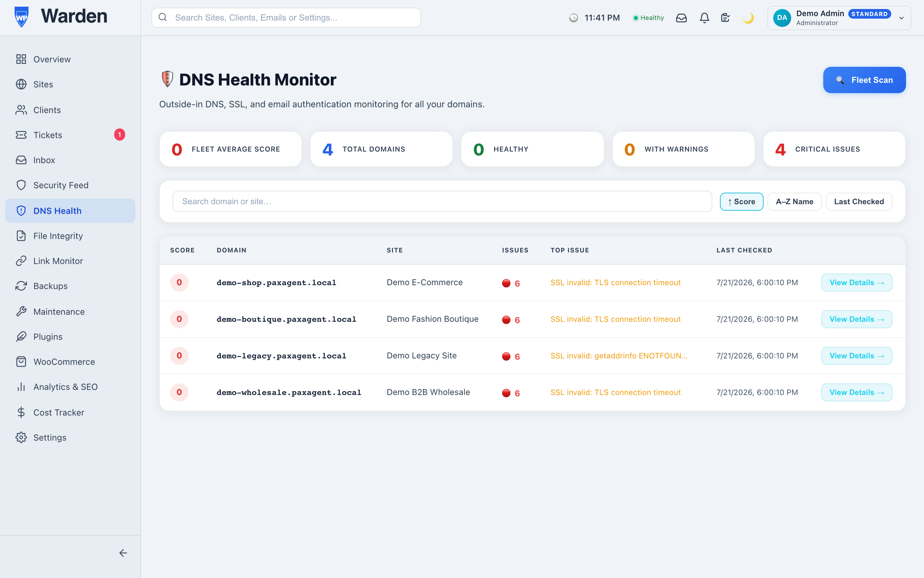The width and height of the screenshot is (924, 578).
Task: Open the WooCommerce bag icon
Action: (21, 362)
